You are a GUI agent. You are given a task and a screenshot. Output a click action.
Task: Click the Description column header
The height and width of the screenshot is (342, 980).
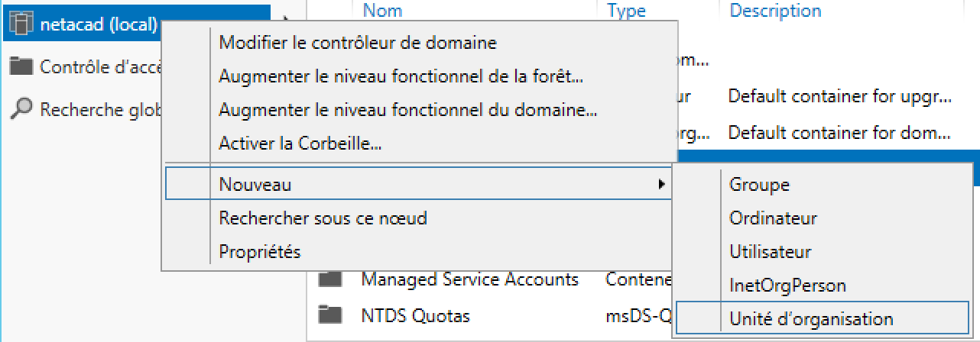coord(775,11)
